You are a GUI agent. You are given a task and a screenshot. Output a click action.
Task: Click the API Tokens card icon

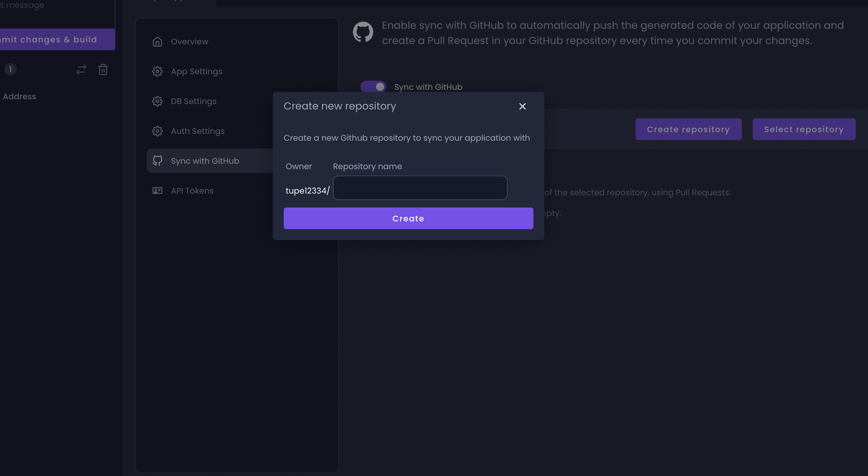coord(157,191)
